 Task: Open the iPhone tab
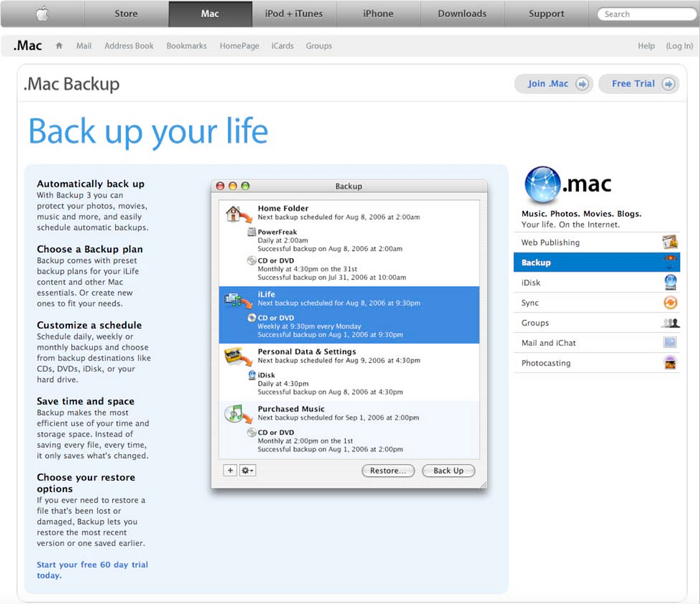(378, 14)
